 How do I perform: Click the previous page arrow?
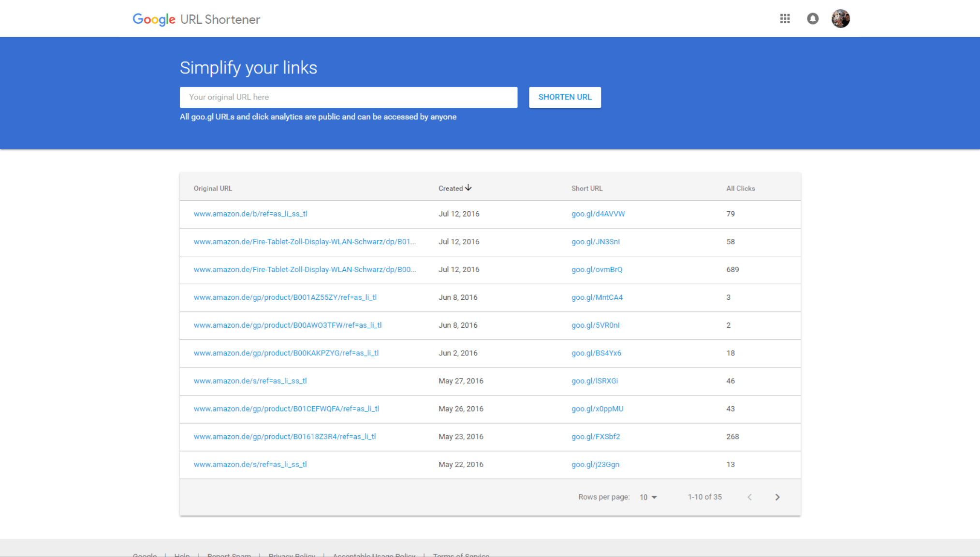click(x=749, y=497)
